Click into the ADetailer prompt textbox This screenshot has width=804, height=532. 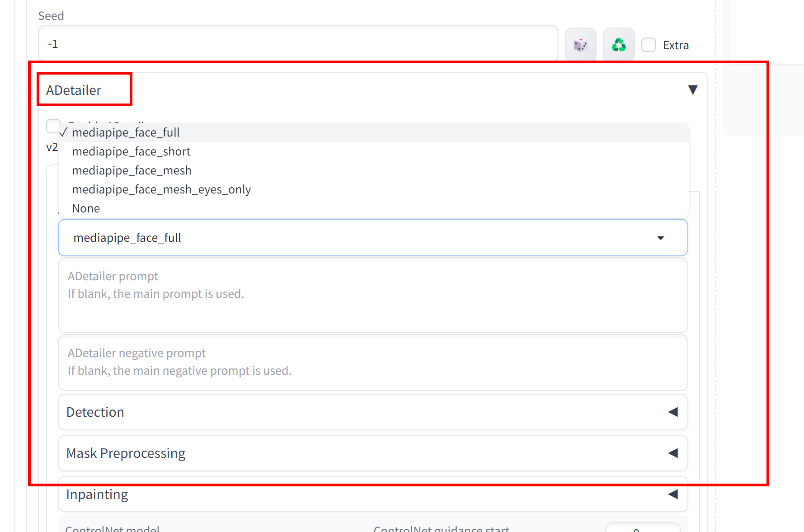click(373, 303)
